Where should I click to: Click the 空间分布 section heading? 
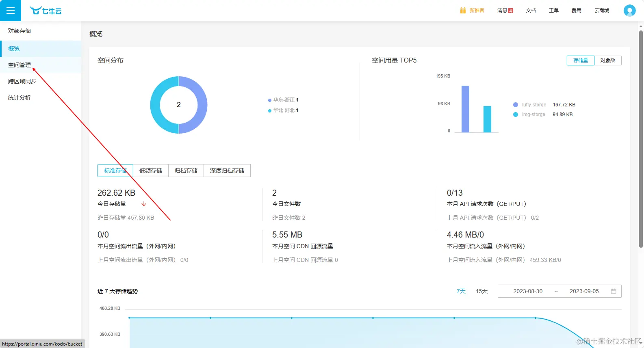click(x=111, y=60)
